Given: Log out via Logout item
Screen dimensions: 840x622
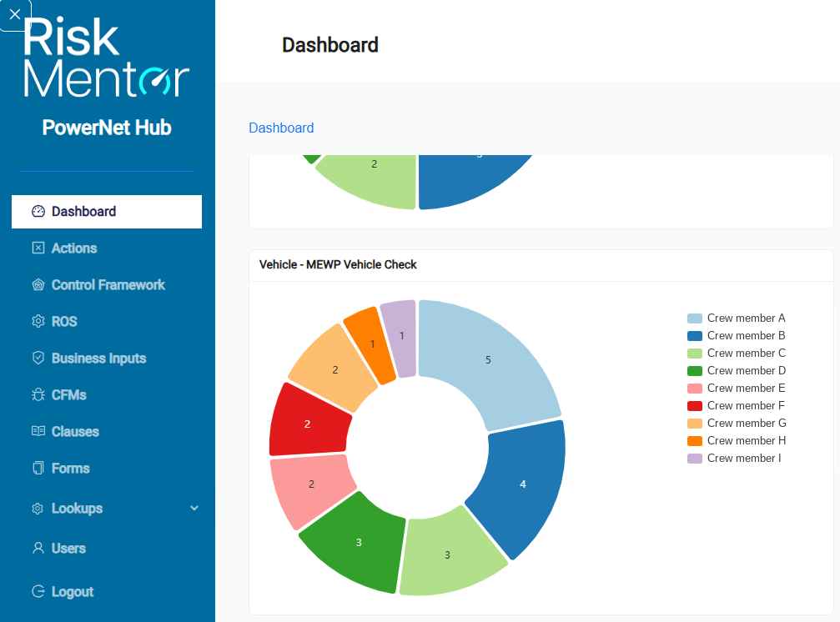Looking at the screenshot, I should point(73,591).
